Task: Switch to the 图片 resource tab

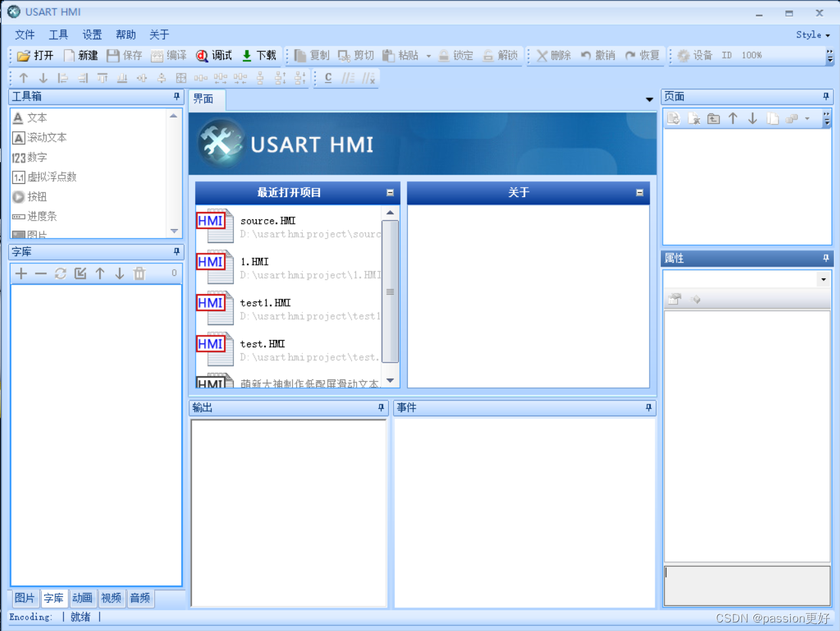Action: pyautogui.click(x=25, y=598)
